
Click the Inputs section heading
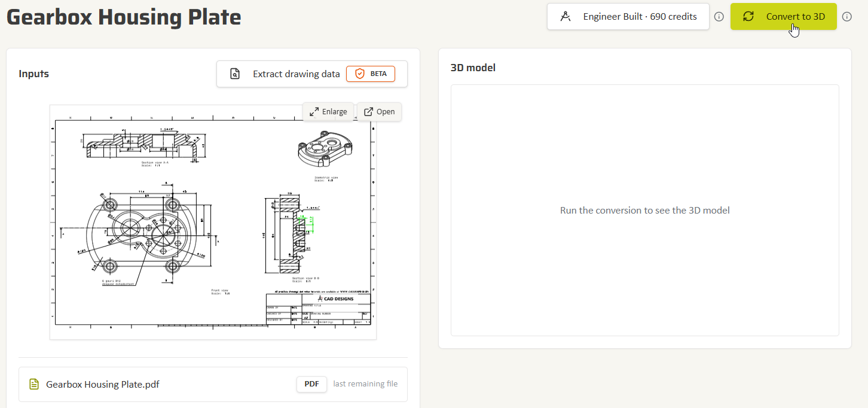[x=34, y=74]
